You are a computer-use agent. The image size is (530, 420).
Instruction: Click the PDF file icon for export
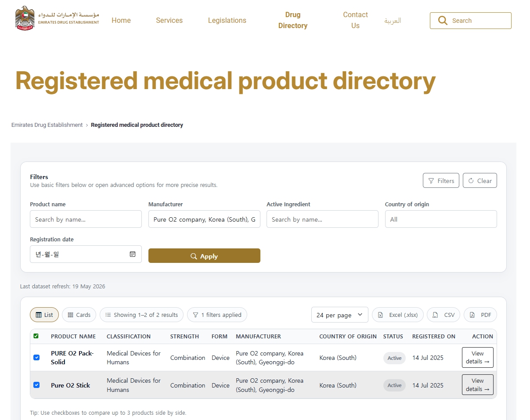pyautogui.click(x=472, y=315)
